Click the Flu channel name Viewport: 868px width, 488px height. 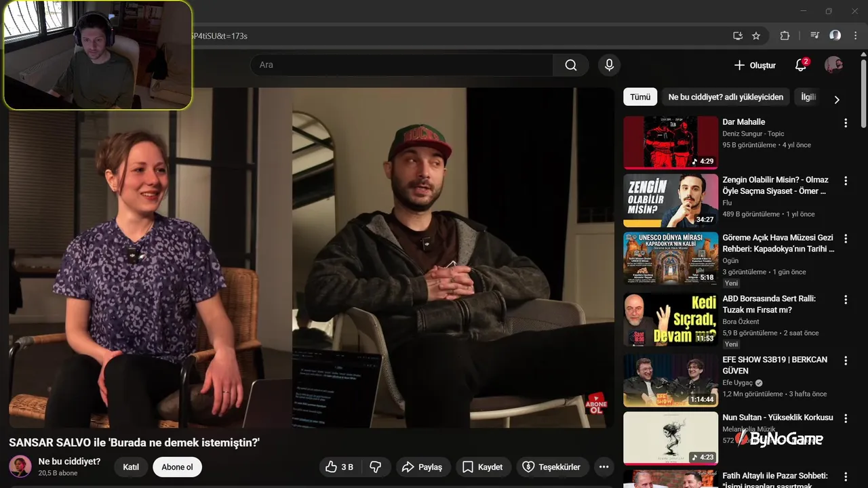pos(727,203)
